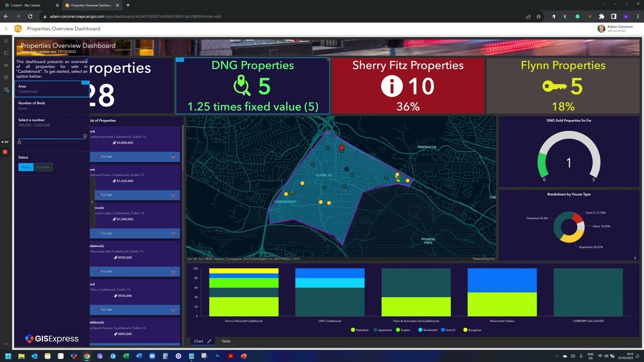This screenshot has width=644, height=362.
Task: Click the Newcombe Estates stacked bar
Action: (x=502, y=292)
